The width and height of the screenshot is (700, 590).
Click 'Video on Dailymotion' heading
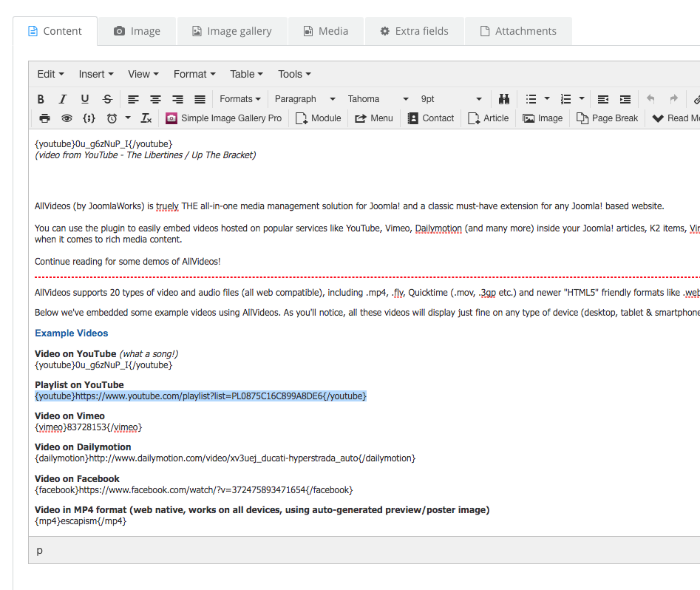pyautogui.click(x=83, y=447)
